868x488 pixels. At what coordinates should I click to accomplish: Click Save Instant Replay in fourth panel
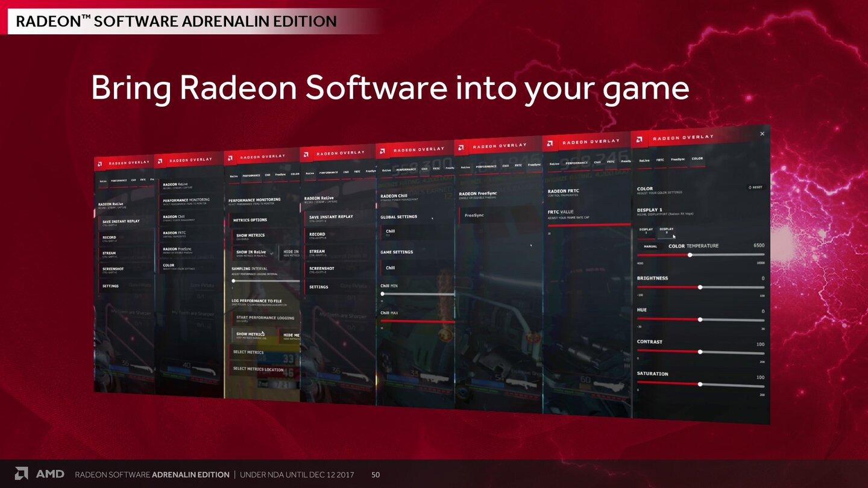tap(339, 218)
